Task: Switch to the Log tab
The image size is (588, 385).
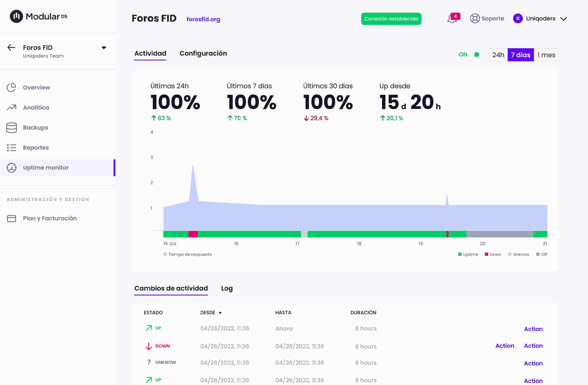Action: (227, 288)
